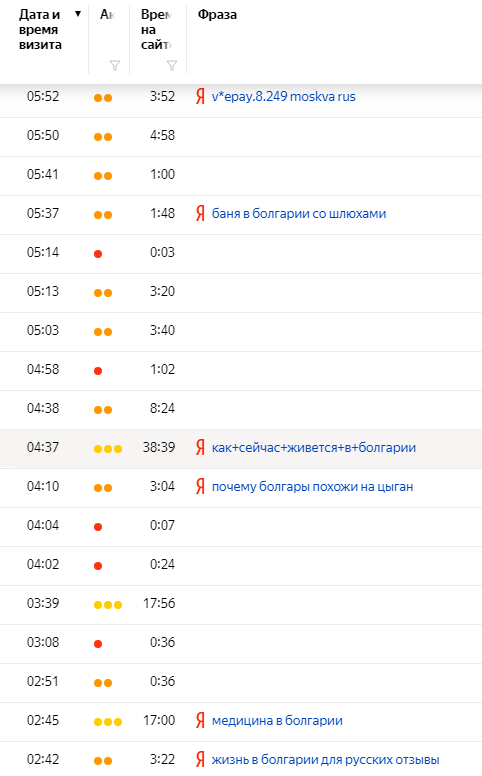Click the 17:00 time on site value

point(159,720)
